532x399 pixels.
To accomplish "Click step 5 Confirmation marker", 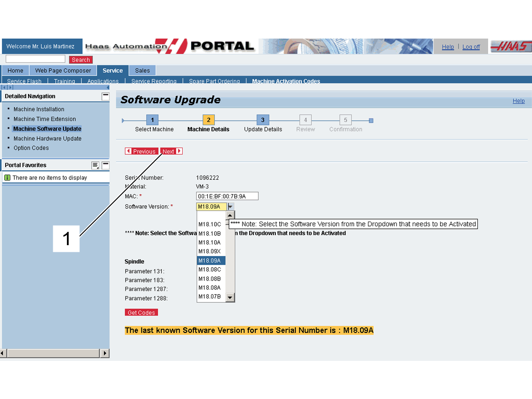I will pos(345,120).
